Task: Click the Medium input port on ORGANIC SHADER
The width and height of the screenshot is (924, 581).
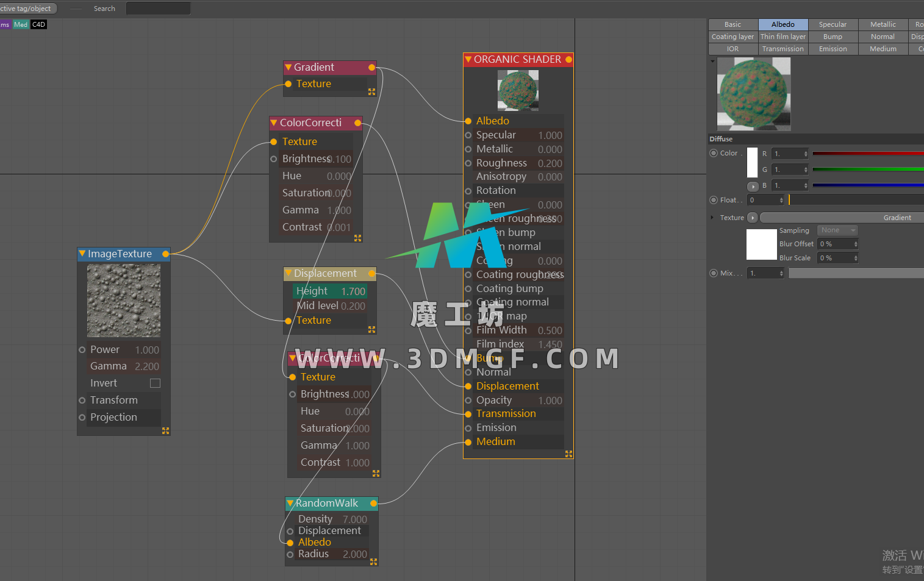Action: tap(468, 442)
